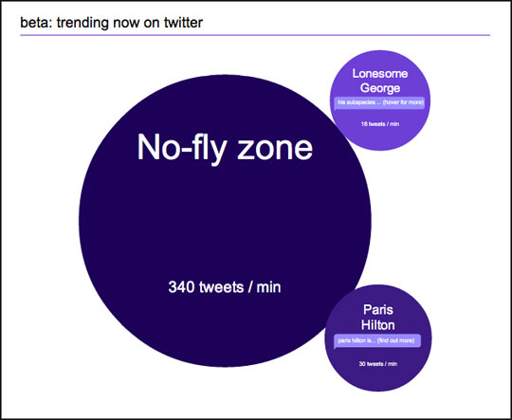This screenshot has height=420, width=512.
Task: Click the word "George" in the top bubble
Action: (x=380, y=88)
